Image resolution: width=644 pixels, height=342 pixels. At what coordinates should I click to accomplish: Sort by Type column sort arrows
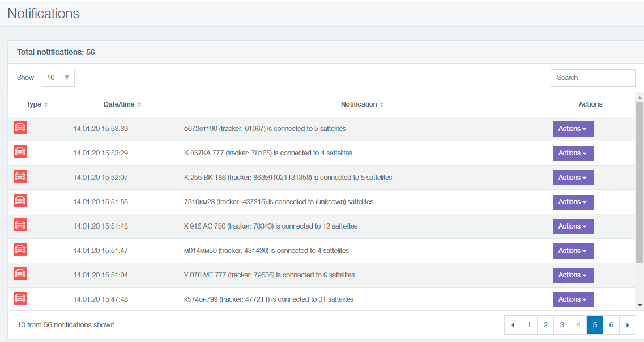[x=46, y=104]
